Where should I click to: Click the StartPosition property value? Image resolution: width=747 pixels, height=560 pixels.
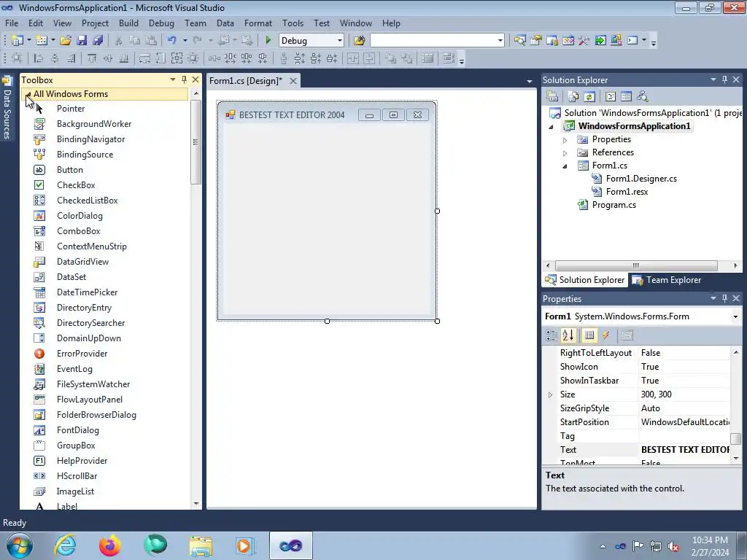tap(684, 422)
